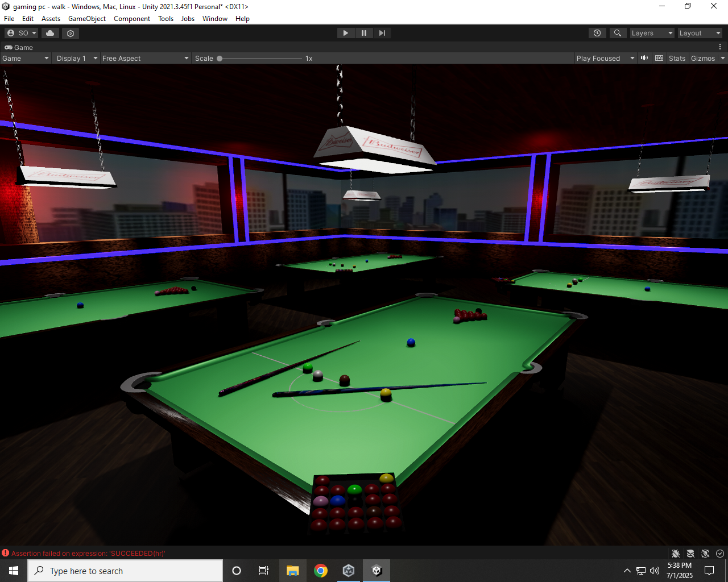Minimize the Unity editor window

[x=662, y=6]
